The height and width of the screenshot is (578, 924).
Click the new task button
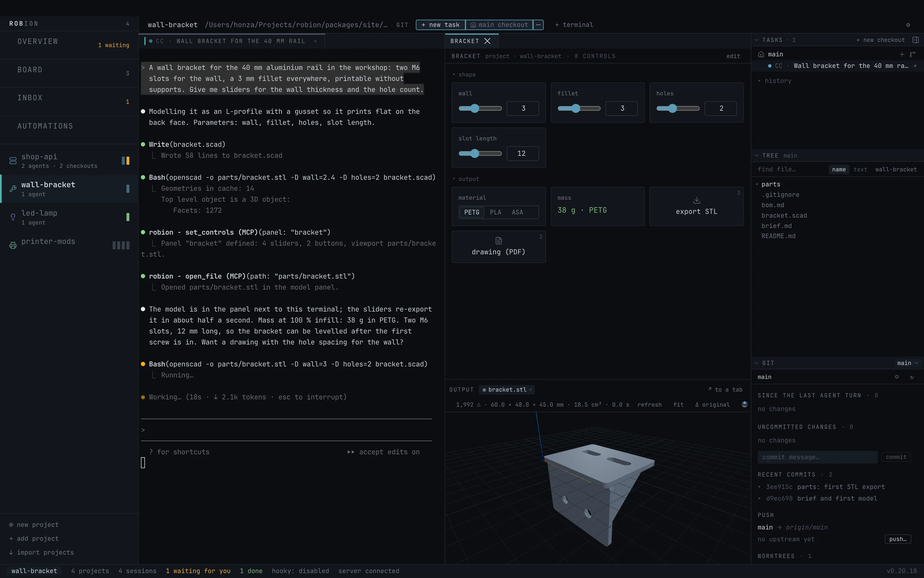pyautogui.click(x=441, y=25)
